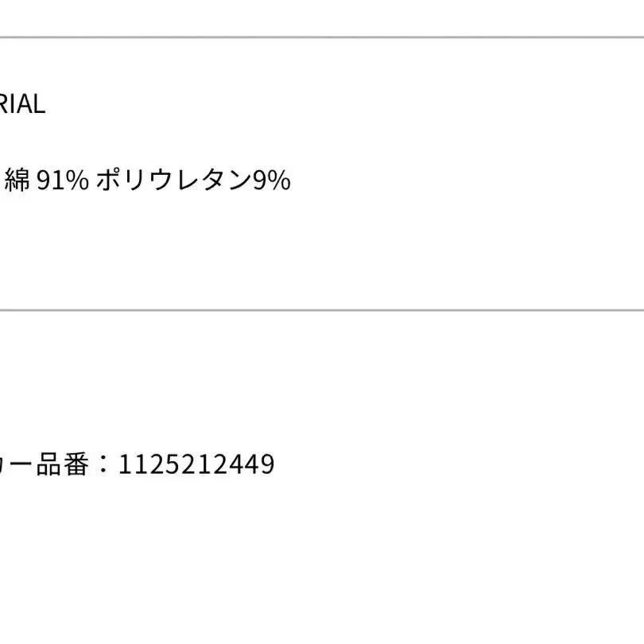Click the 品 character in 品番

tap(48, 464)
